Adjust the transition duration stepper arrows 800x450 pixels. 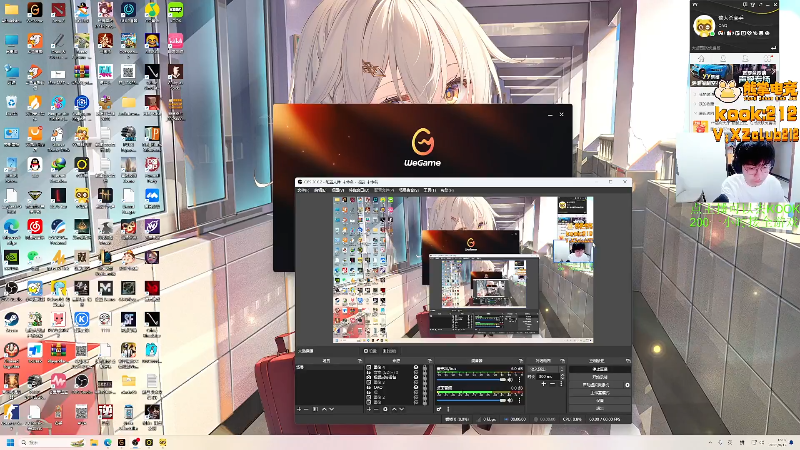[x=563, y=376]
